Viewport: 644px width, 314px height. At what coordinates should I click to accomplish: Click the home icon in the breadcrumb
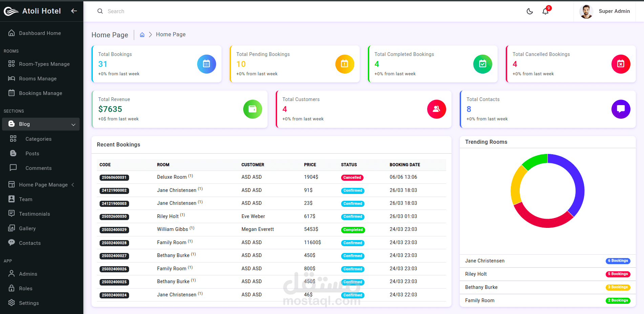142,35
